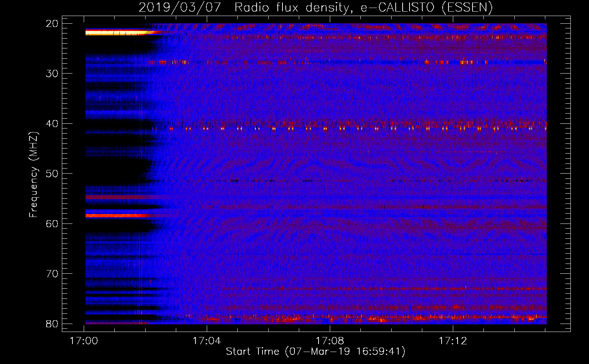Click the 17:12 time tick label
Image resolution: width=589 pixels, height=364 pixels.
pyautogui.click(x=453, y=341)
